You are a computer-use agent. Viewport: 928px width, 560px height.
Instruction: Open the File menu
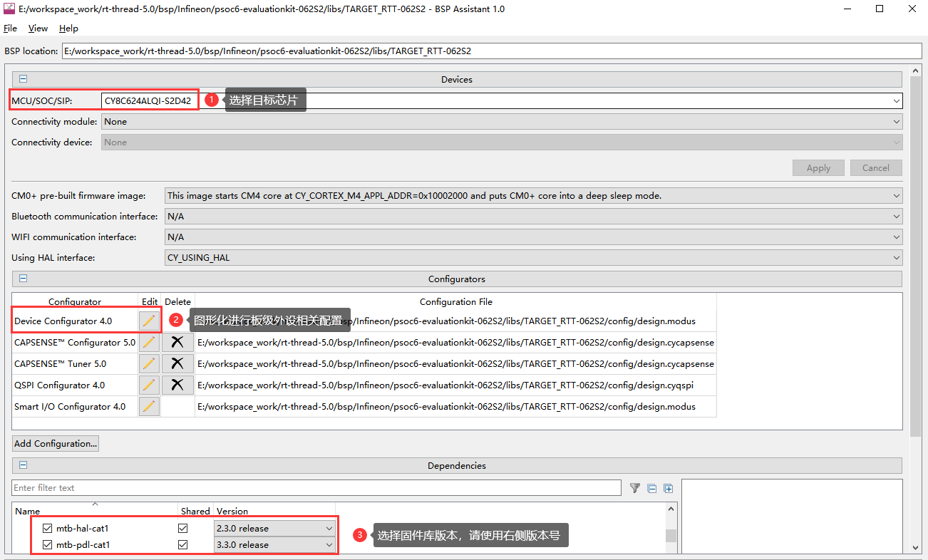point(10,28)
